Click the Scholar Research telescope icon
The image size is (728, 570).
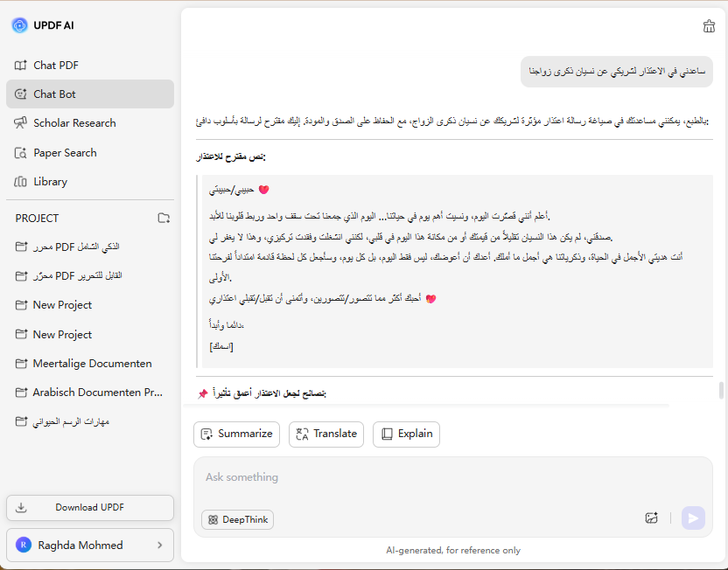20,123
